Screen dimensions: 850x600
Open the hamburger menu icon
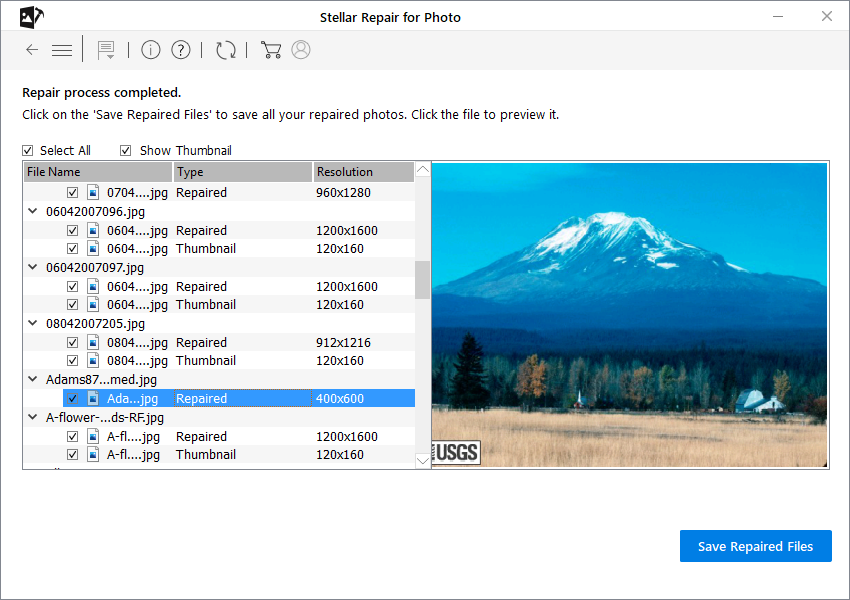pos(62,50)
